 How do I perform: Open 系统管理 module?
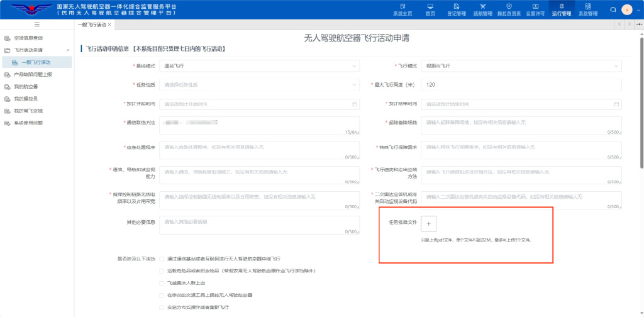[588, 9]
